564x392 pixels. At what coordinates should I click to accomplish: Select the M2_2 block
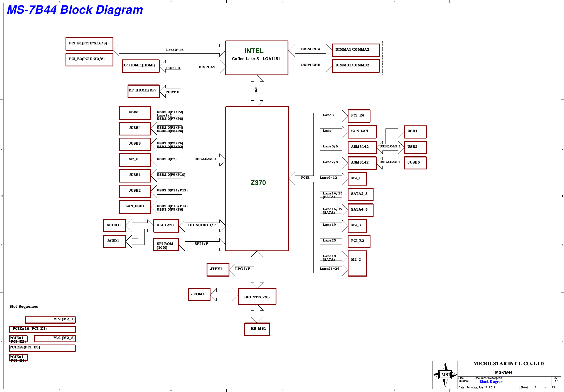coord(357,264)
